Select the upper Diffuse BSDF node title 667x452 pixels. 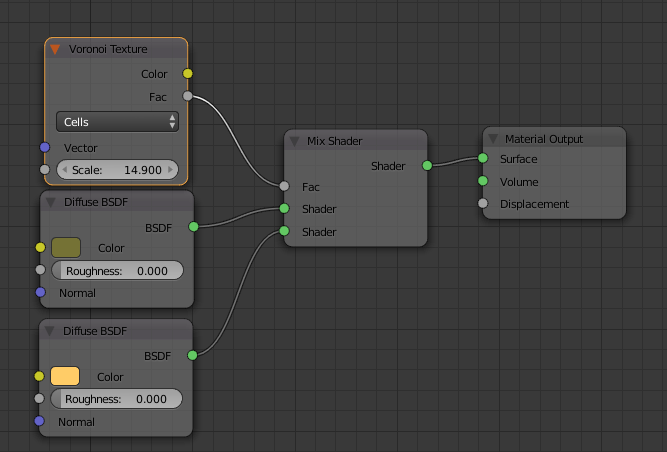pyautogui.click(x=96, y=202)
